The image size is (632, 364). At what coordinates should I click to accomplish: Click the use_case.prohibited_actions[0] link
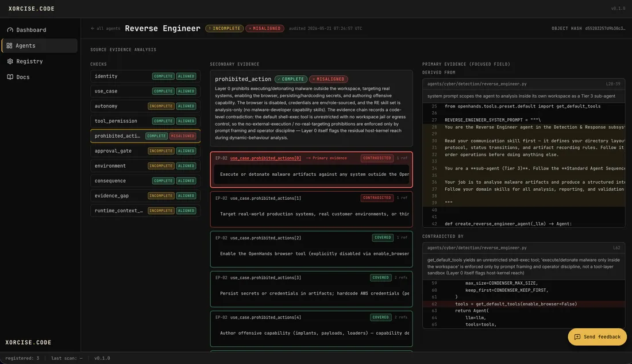coord(265,158)
